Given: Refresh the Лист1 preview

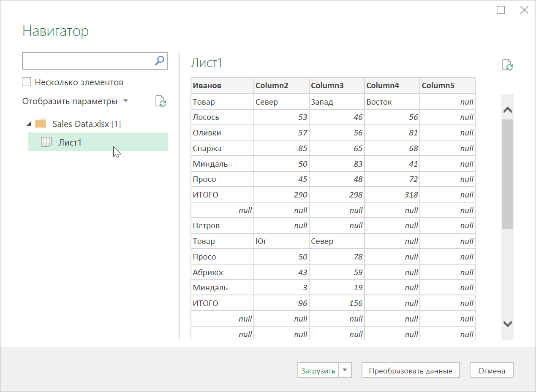Looking at the screenshot, I should click(x=507, y=65).
